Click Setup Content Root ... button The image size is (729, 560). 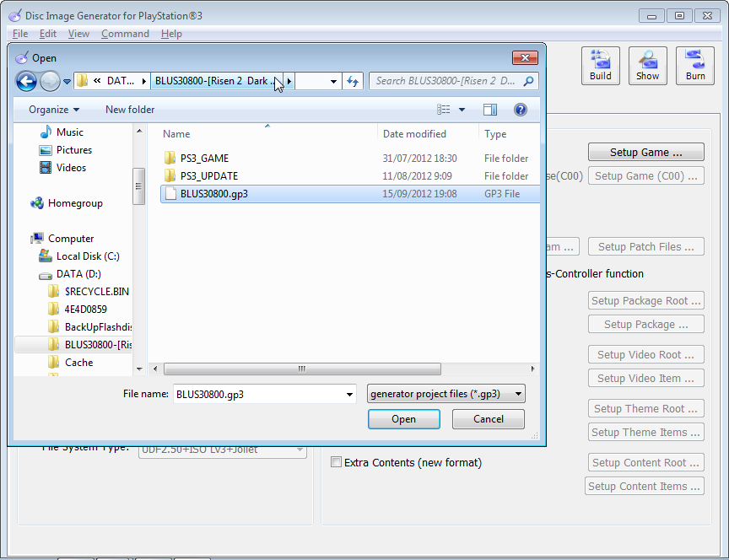tap(645, 462)
